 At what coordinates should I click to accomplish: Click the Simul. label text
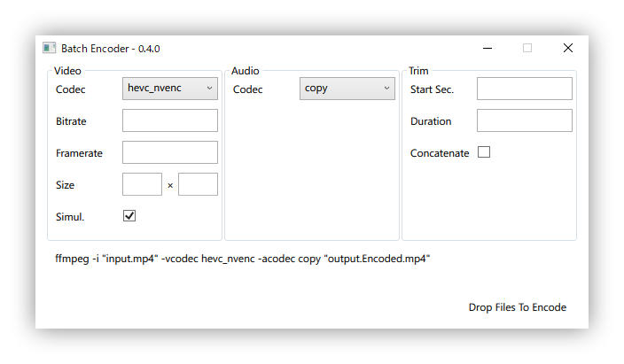point(71,217)
